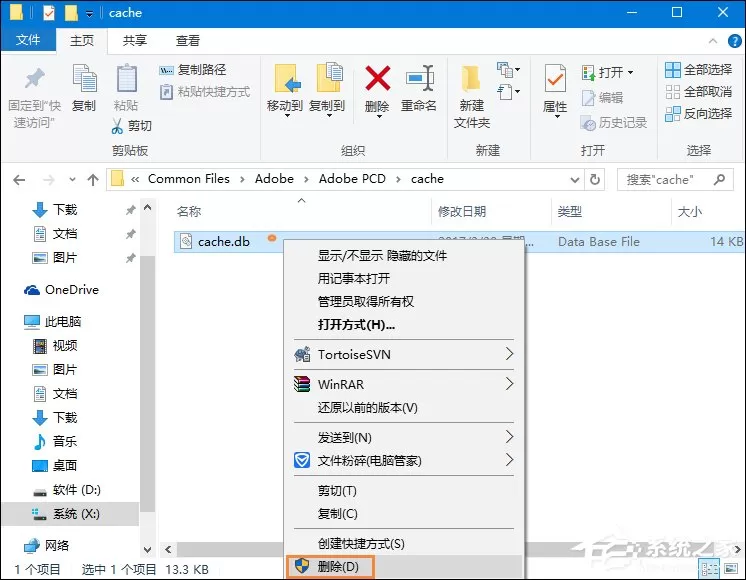Click the Properties (属性) checkmark icon
Viewport: 746px width, 580px height.
pyautogui.click(x=555, y=79)
